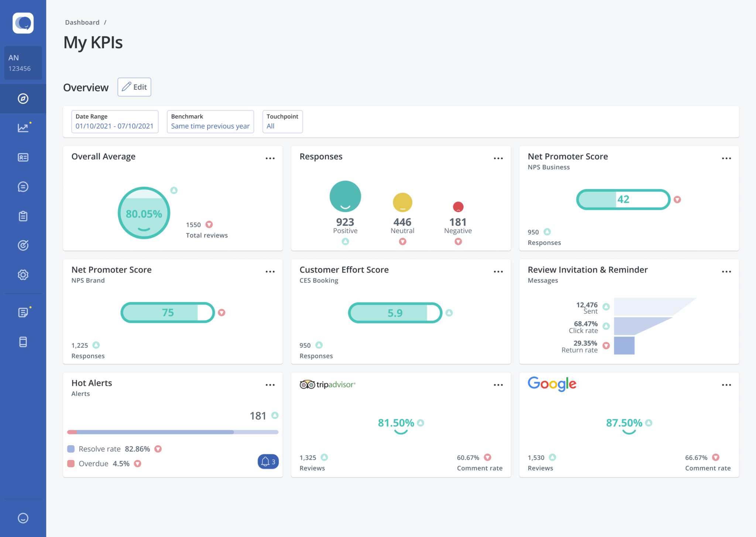Click the Dashboard breadcrumb link
Screen dimensions: 756x537
point(82,22)
